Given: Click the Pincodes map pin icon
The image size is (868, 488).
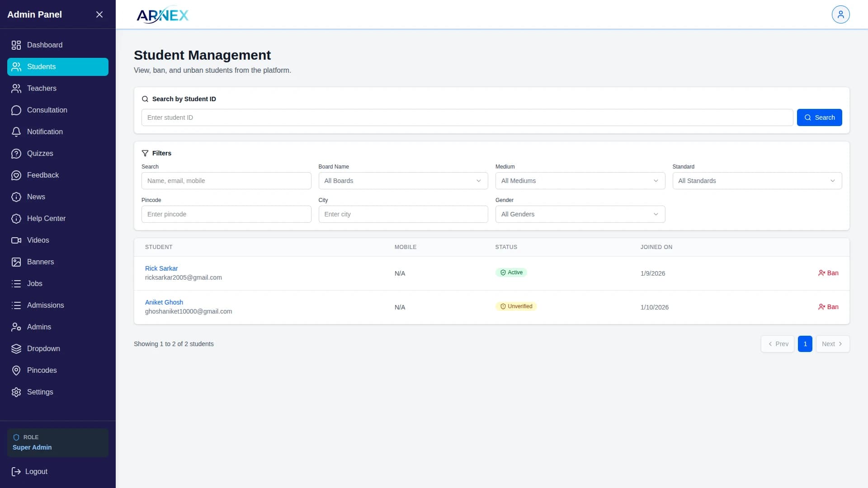Looking at the screenshot, I should point(16,371).
